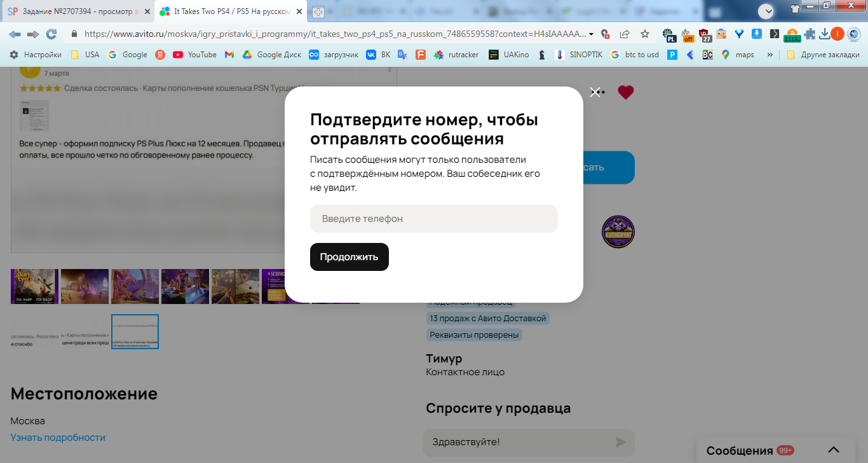Open the YouTube bookmark
The width and height of the screenshot is (868, 463).
point(194,55)
